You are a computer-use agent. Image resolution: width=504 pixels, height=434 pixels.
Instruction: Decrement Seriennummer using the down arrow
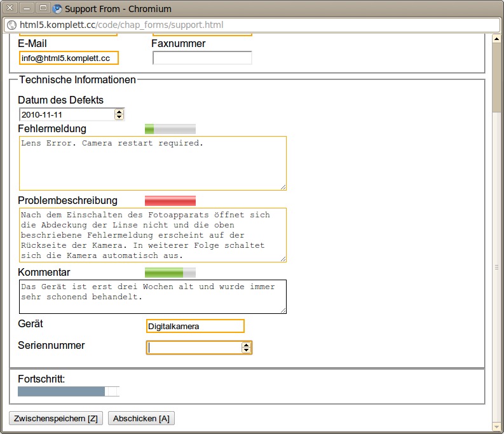247,351
